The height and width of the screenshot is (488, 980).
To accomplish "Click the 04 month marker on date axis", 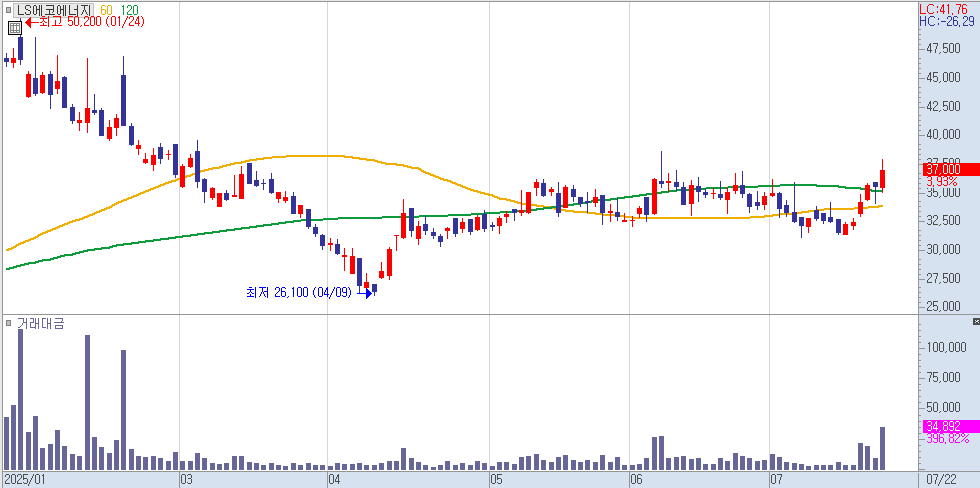I will pyautogui.click(x=334, y=480).
